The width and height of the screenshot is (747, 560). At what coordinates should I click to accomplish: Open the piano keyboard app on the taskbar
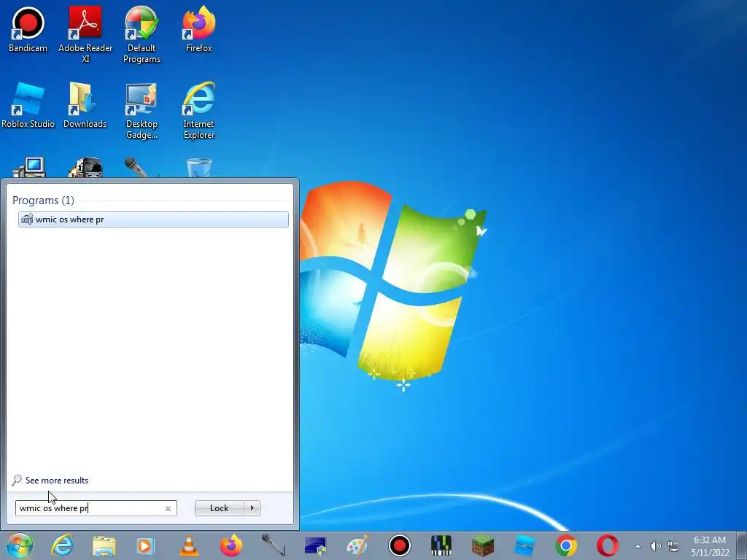click(x=441, y=545)
